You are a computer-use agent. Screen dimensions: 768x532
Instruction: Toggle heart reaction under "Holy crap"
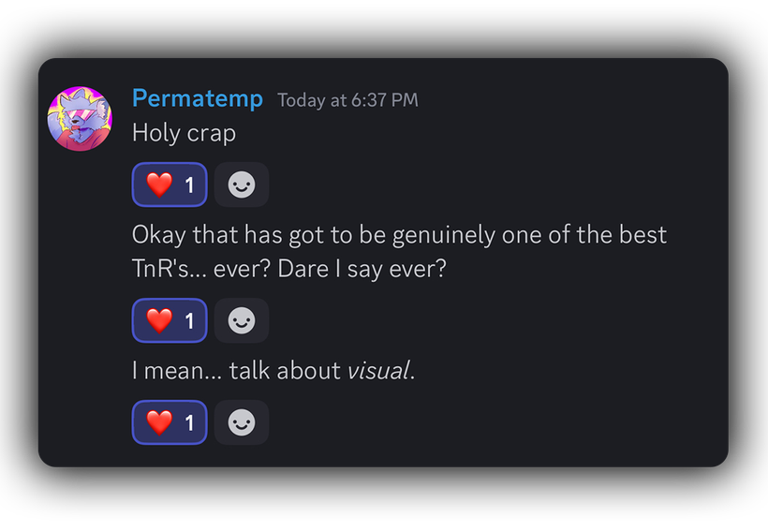tap(170, 185)
